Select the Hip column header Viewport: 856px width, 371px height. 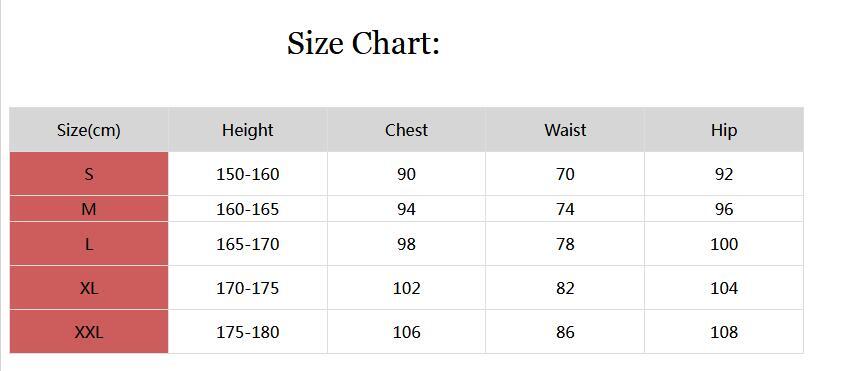724,130
